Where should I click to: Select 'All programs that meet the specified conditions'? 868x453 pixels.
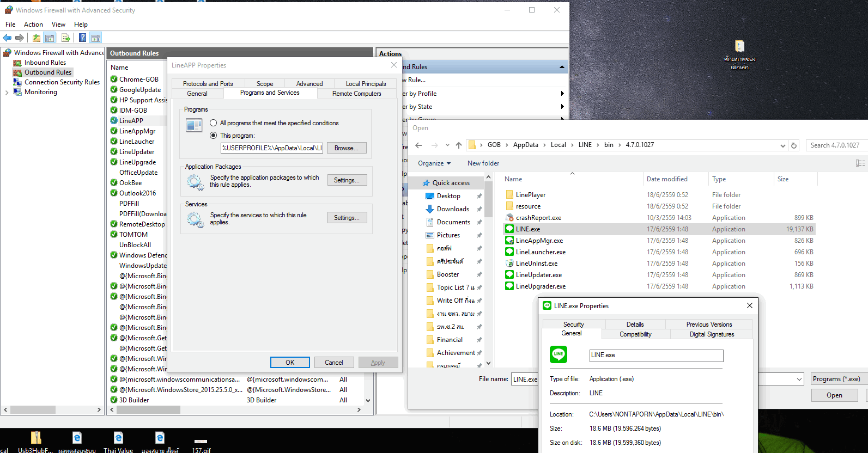click(x=214, y=123)
